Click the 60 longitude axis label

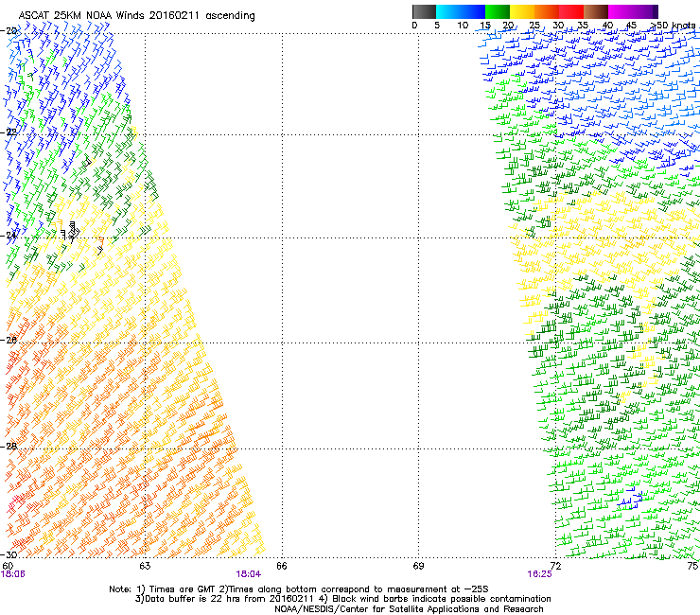coord(8,566)
